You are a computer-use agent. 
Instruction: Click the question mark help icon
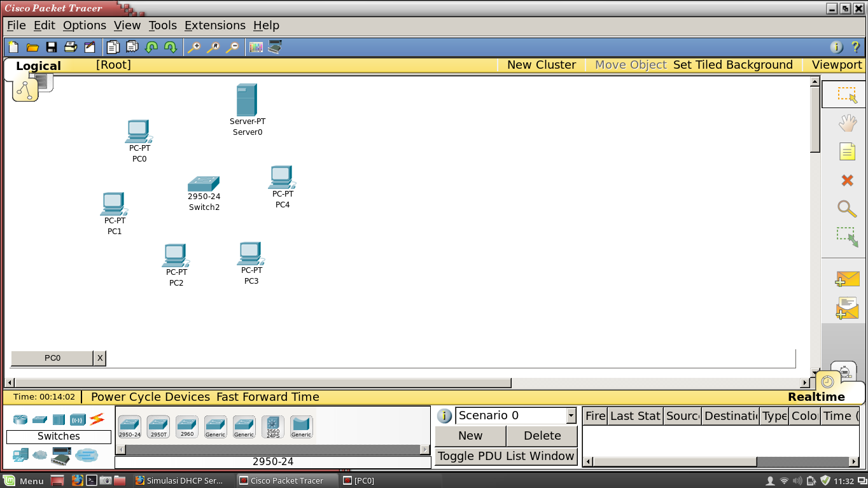[856, 47]
